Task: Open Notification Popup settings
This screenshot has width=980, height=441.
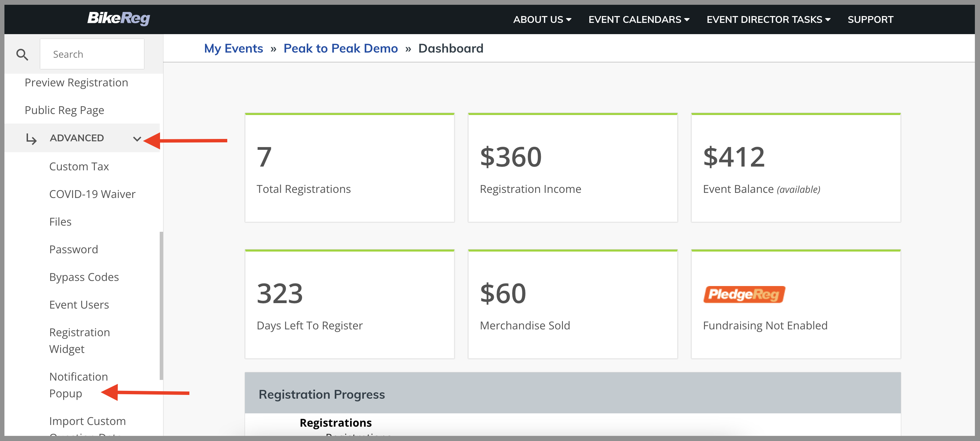Action: point(78,385)
